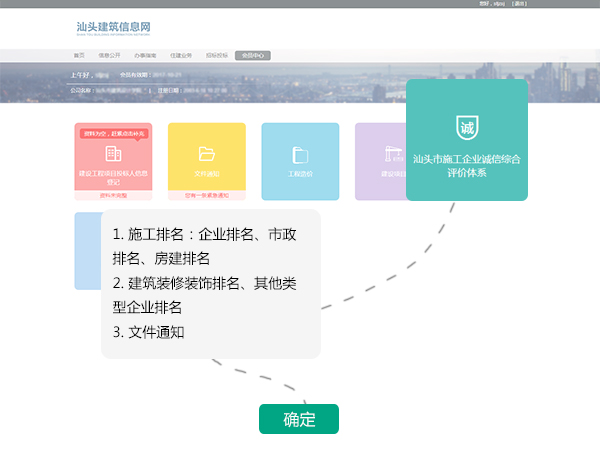Select 办事指南 in the navigation bar
The height and width of the screenshot is (450, 600).
tap(146, 55)
